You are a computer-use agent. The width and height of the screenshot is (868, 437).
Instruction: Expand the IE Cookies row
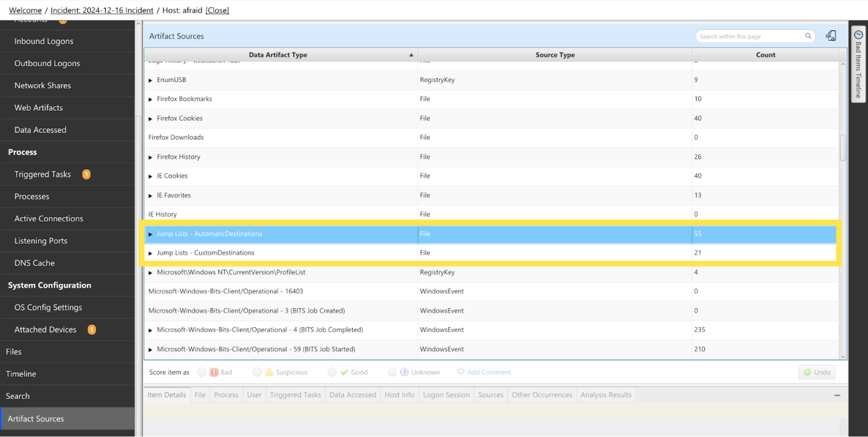(150, 176)
